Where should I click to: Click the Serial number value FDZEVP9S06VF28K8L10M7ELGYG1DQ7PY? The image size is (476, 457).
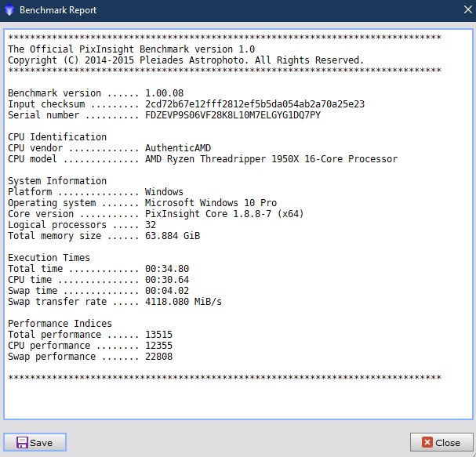pyautogui.click(x=233, y=115)
